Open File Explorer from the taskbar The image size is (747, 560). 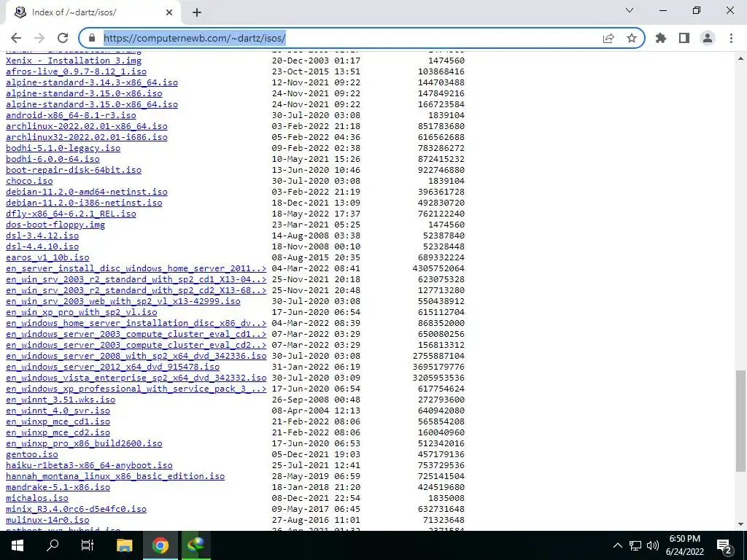pyautogui.click(x=124, y=545)
